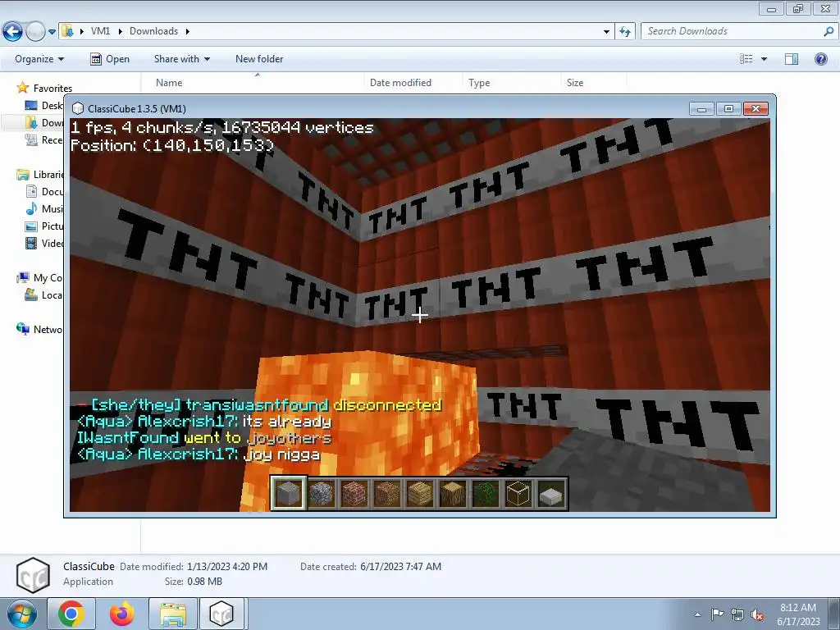The width and height of the screenshot is (840, 630).
Task: Create a New folder
Action: (x=259, y=59)
